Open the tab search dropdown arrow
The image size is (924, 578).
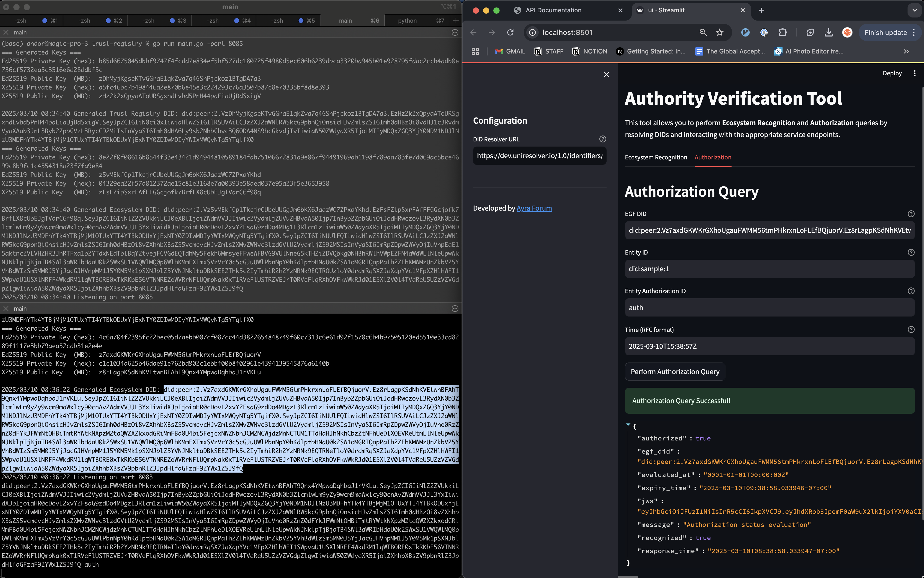coord(914,10)
